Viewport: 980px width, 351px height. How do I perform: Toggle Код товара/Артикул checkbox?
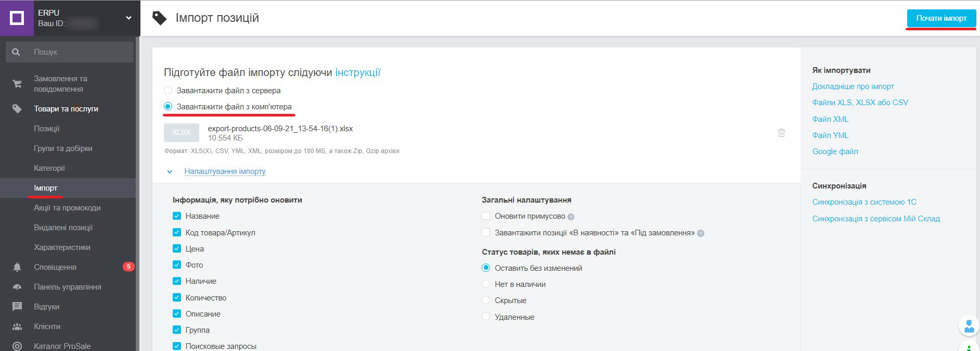177,232
